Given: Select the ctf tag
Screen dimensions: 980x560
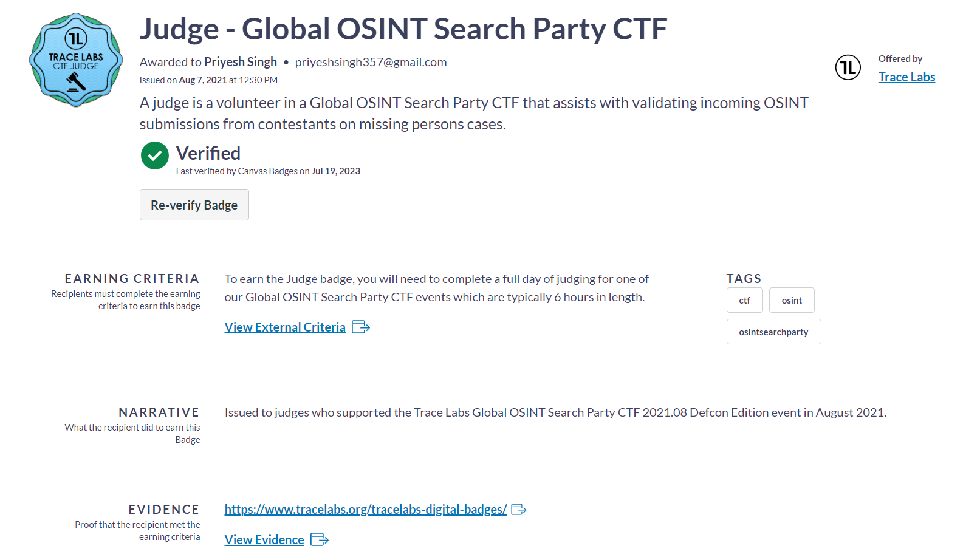Looking at the screenshot, I should pyautogui.click(x=745, y=300).
